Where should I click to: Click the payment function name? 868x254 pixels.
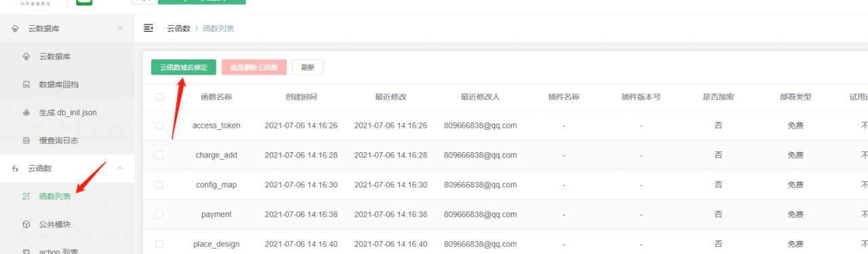(x=216, y=214)
